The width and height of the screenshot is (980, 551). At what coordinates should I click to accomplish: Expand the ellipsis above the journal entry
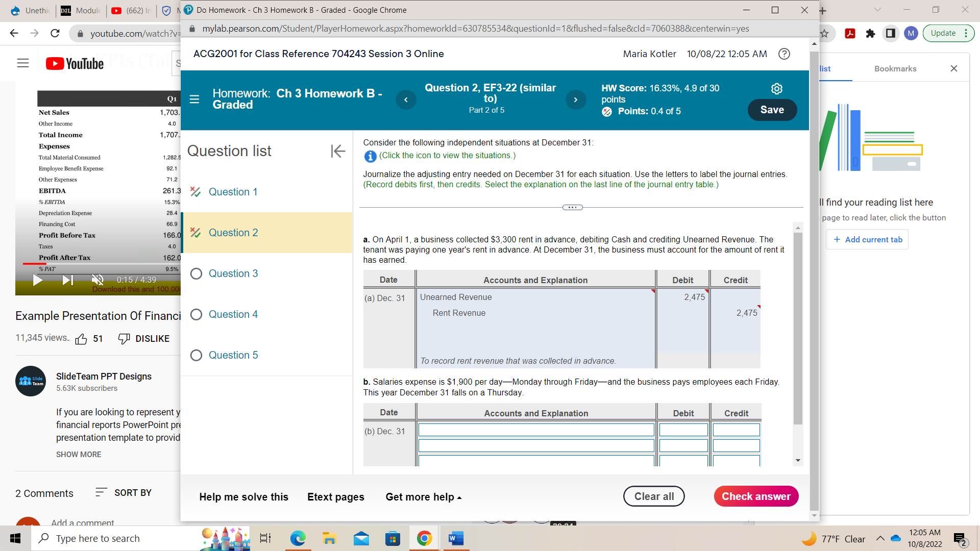point(573,207)
